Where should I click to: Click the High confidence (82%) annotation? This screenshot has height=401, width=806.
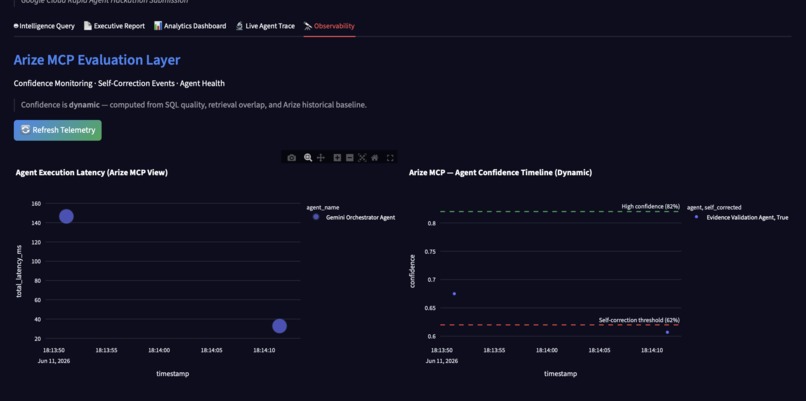(650, 206)
